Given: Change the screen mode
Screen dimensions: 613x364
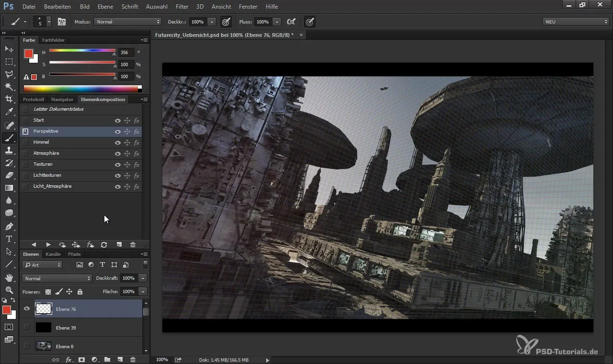Looking at the screenshot, I should 9,340.
